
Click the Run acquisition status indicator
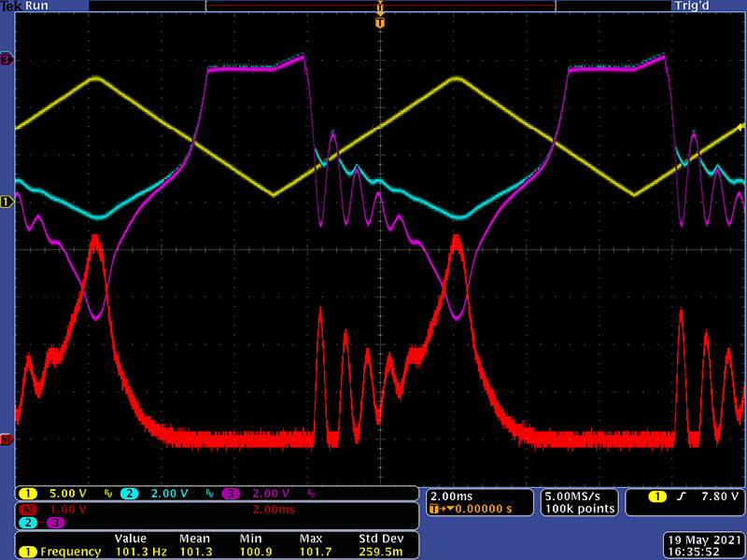[37, 6]
